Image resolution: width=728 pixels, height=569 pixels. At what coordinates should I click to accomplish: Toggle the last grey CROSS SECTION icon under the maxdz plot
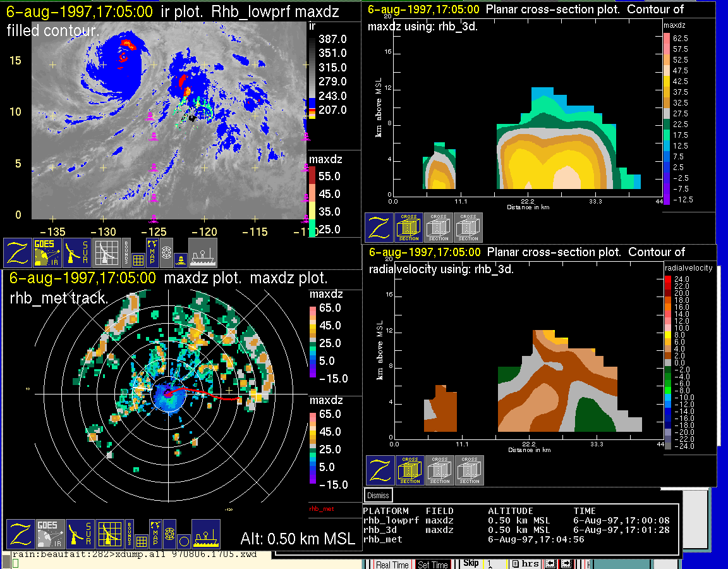(x=468, y=228)
